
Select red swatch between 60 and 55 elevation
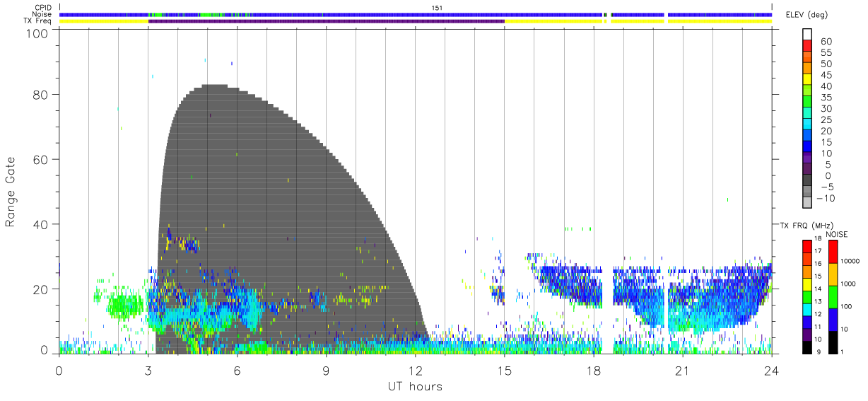click(807, 47)
